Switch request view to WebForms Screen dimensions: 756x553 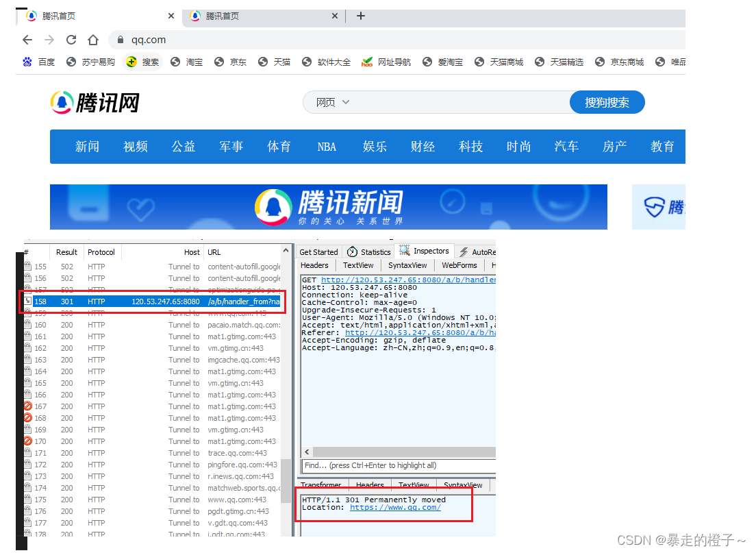(x=459, y=265)
